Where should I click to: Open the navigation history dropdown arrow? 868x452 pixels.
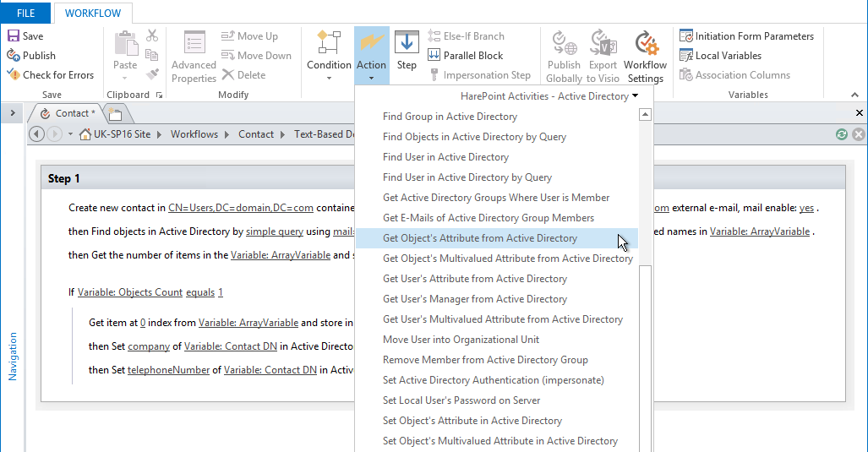70,134
